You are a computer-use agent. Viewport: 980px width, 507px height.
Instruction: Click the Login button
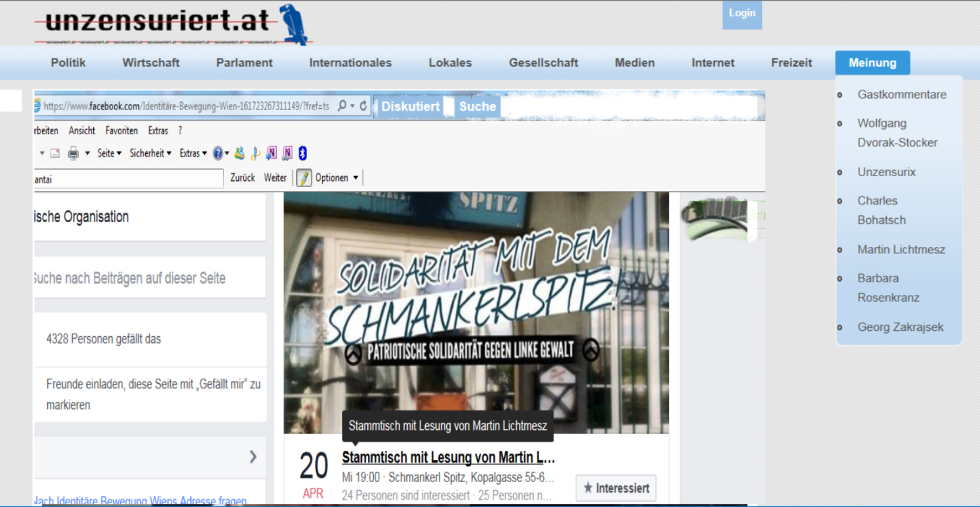pyautogui.click(x=742, y=14)
